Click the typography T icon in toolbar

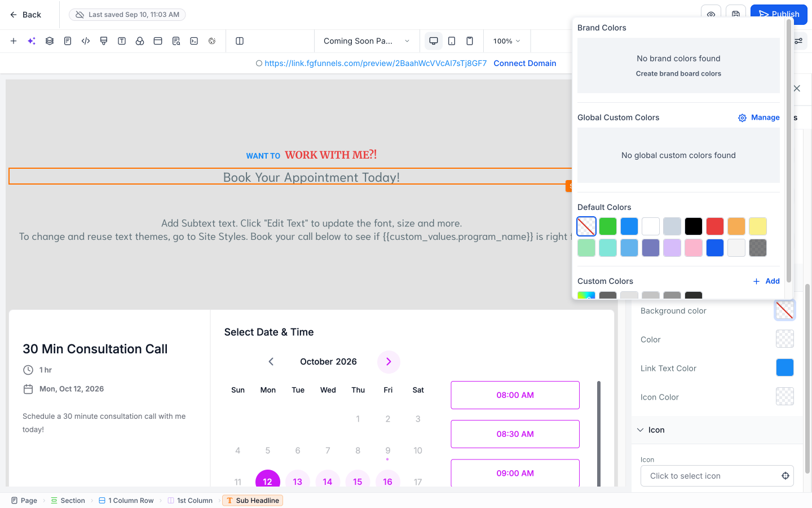click(122, 41)
